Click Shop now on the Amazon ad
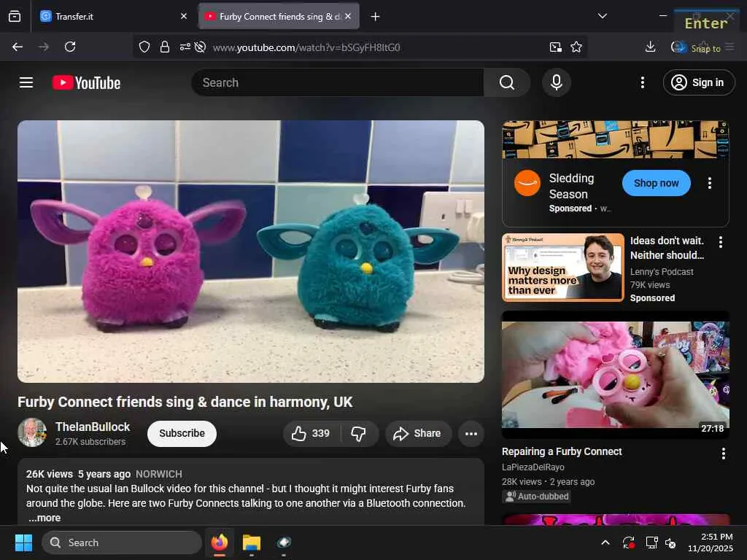This screenshot has width=747, height=560. (656, 183)
